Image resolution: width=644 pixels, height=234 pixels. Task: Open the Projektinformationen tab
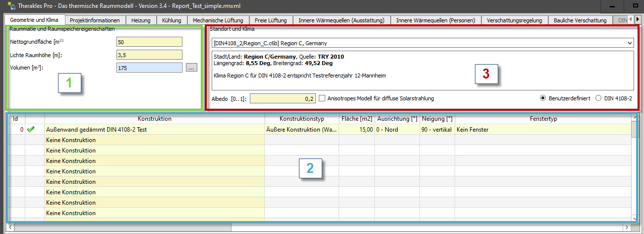coord(95,20)
